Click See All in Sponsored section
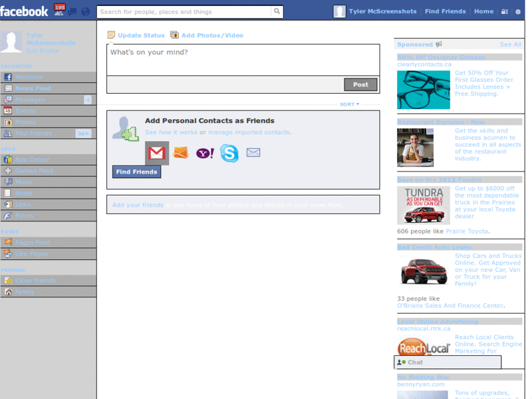This screenshot has height=399, width=532. coord(510,45)
